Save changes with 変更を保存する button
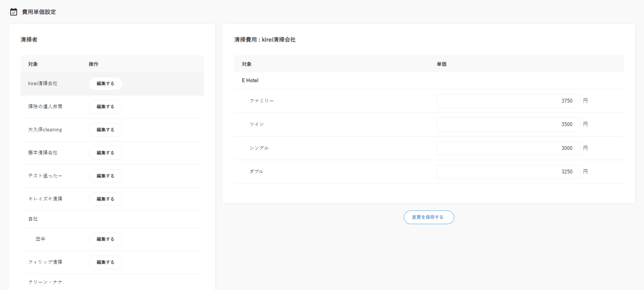This screenshot has width=644, height=290. click(x=428, y=217)
